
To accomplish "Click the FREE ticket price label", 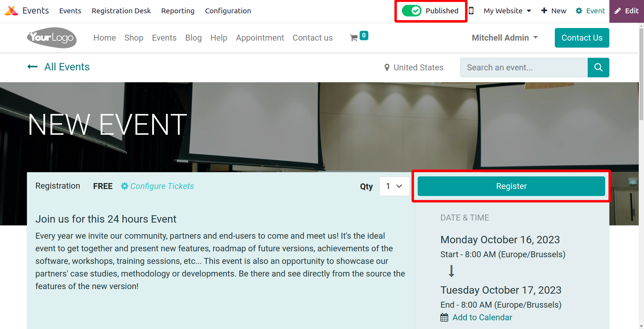I will click(103, 186).
